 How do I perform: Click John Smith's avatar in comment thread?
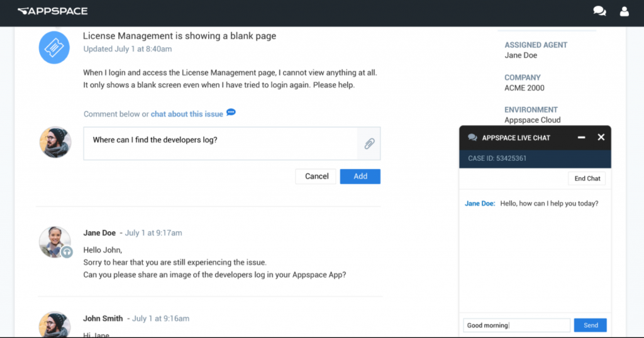pyautogui.click(x=55, y=324)
